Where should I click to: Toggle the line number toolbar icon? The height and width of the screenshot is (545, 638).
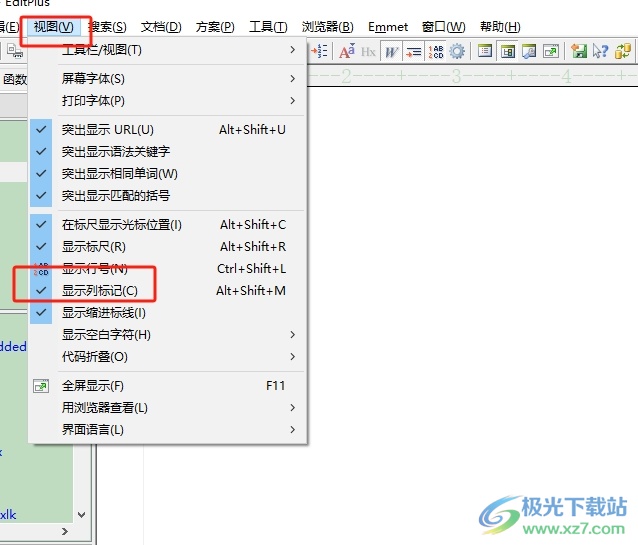point(435,51)
